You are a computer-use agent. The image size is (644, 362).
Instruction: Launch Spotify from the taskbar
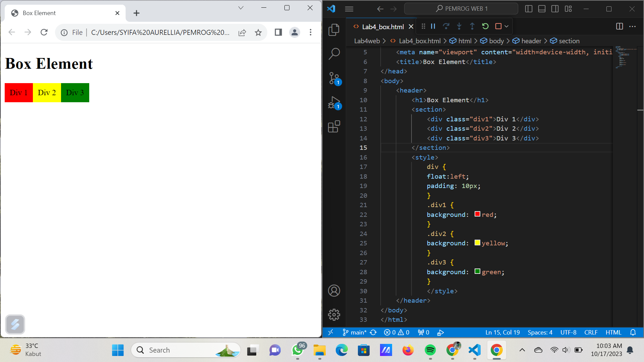coord(430,350)
